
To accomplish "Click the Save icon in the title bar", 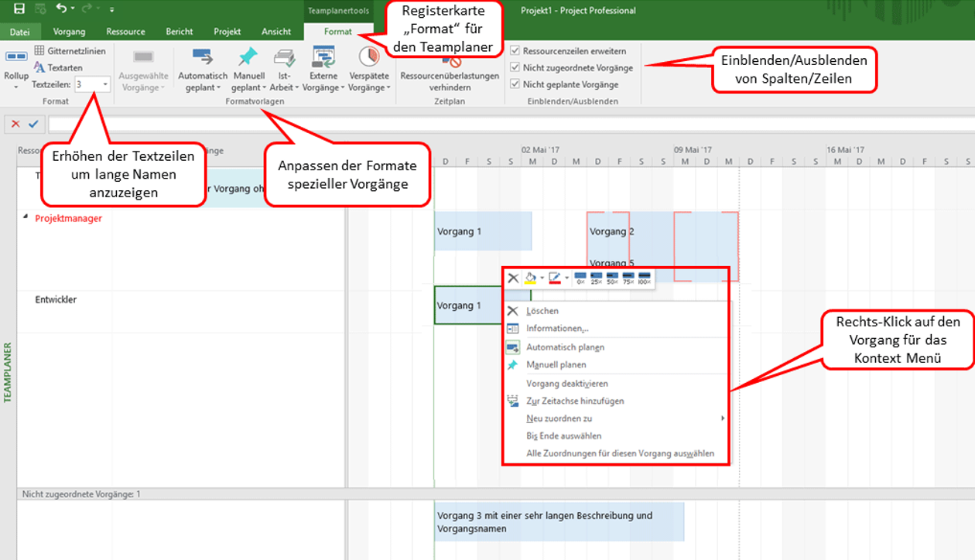I will [x=19, y=9].
